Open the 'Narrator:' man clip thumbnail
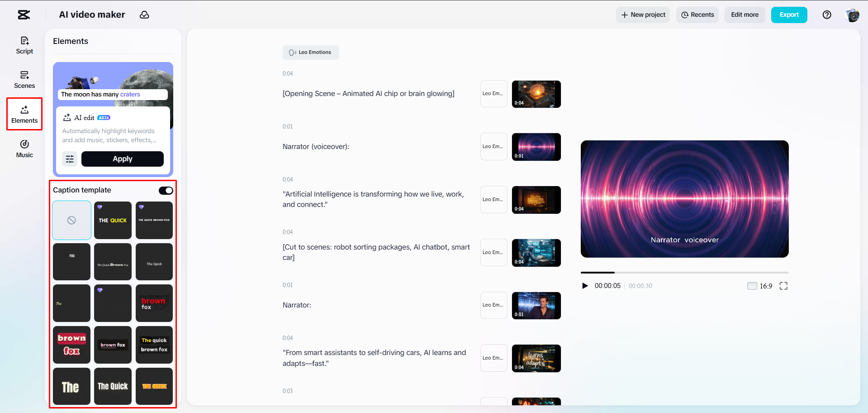 click(536, 306)
